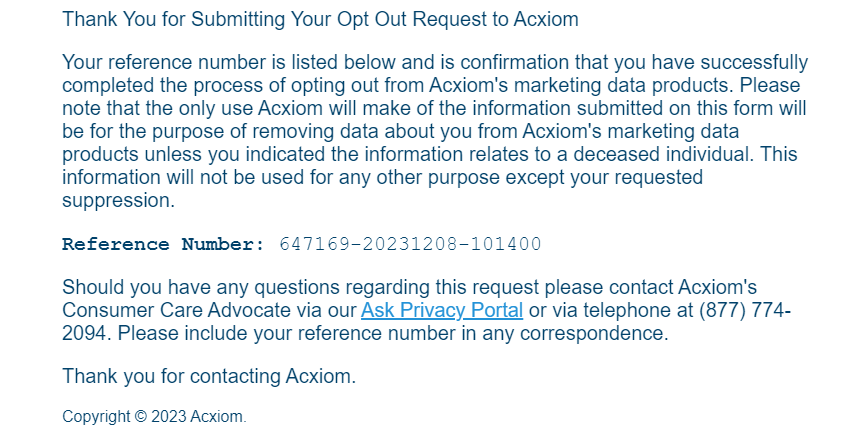
Task: Click the reference number 647169-20231208-101400
Action: coord(411,244)
